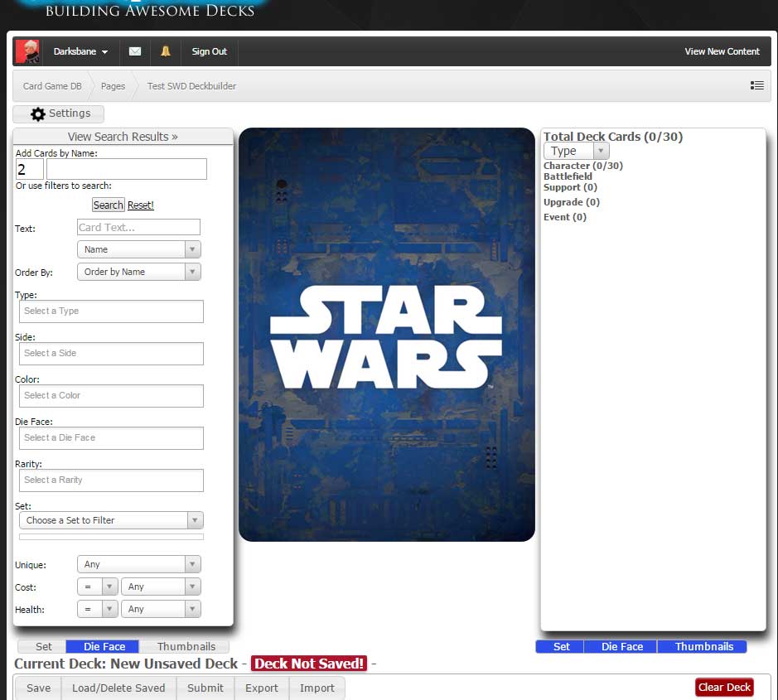The image size is (778, 700).
Task: Open the Darksbane user dropdown
Action: click(81, 51)
